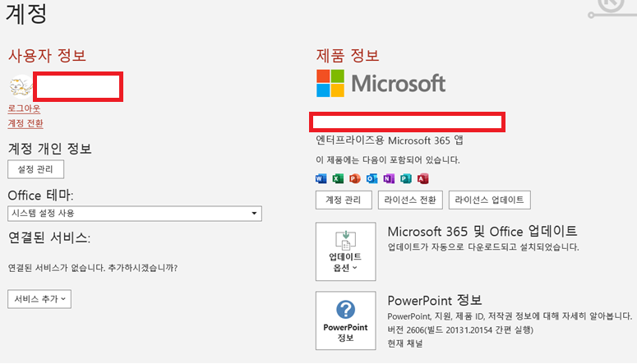Click the 계정 관리 button

pyautogui.click(x=344, y=200)
